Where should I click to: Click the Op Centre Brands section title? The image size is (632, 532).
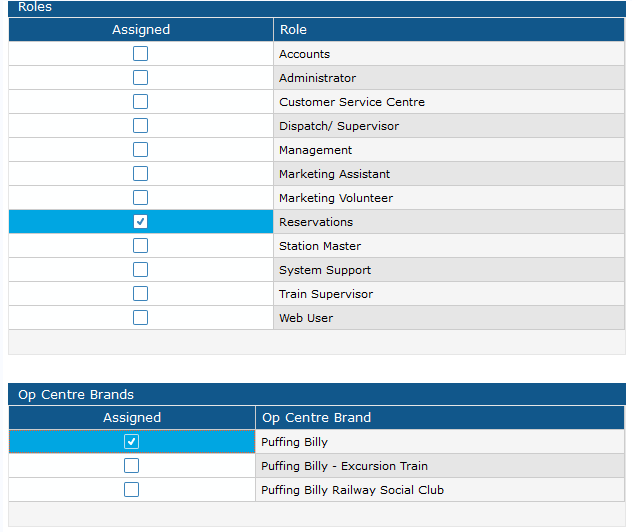coord(76,395)
